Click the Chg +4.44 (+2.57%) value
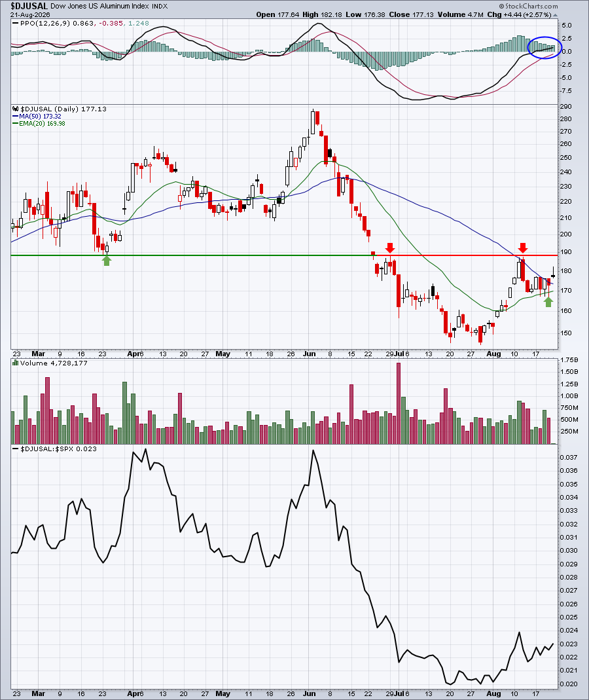589x700 pixels. coord(520,14)
